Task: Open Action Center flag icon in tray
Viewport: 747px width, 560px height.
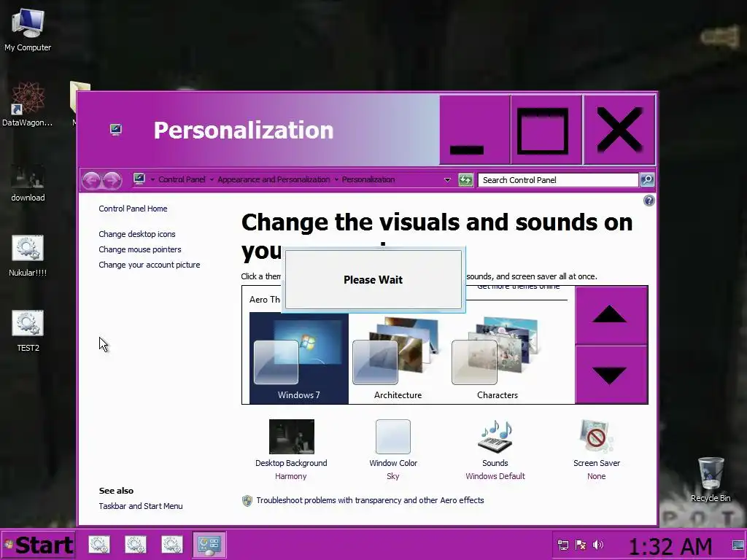Action: (580, 545)
